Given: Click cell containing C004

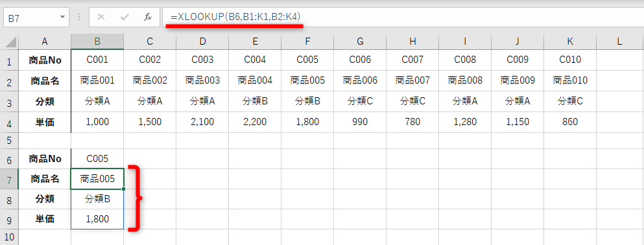Looking at the screenshot, I should coord(255,60).
